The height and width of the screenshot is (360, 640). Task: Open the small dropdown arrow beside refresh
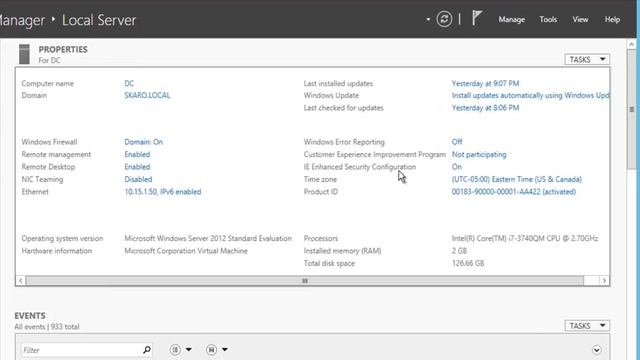428,19
